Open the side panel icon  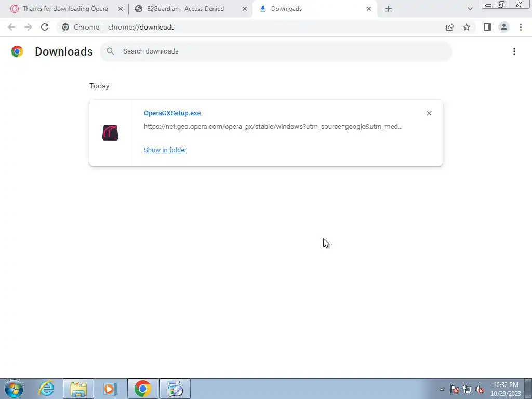[487, 27]
